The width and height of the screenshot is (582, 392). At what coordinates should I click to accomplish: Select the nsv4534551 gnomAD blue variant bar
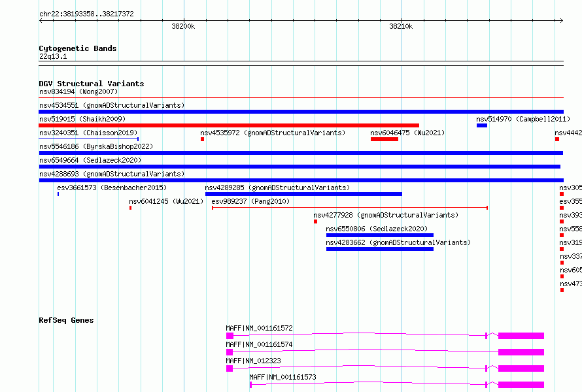[x=301, y=112]
